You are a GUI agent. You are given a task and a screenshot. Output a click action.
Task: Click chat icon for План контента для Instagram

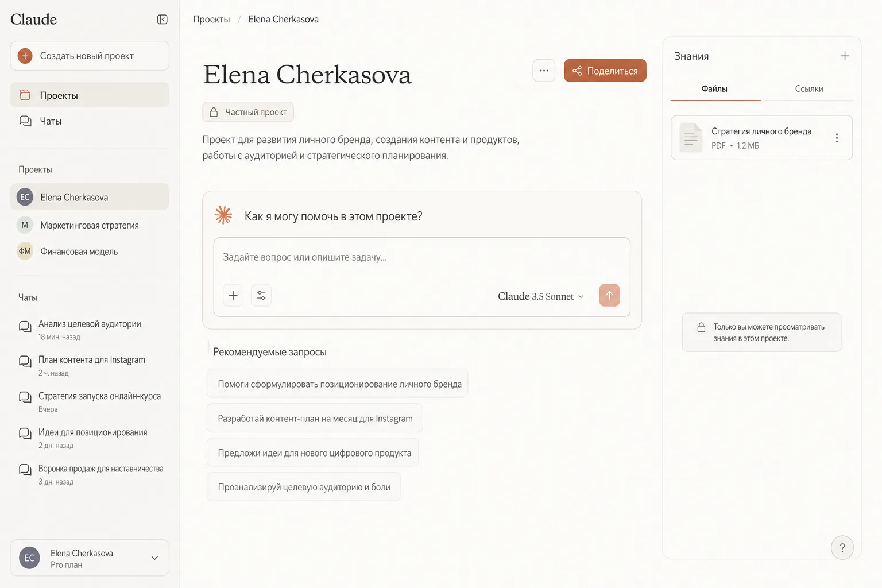pos(25,361)
